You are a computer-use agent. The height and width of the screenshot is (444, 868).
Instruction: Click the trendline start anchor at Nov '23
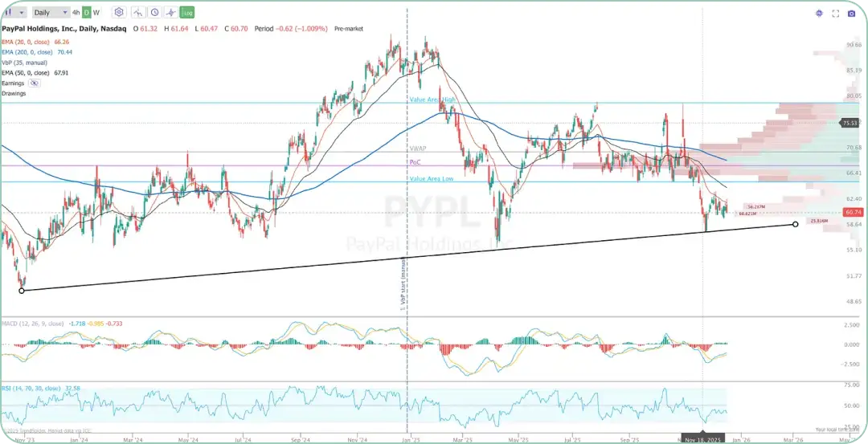[22, 291]
